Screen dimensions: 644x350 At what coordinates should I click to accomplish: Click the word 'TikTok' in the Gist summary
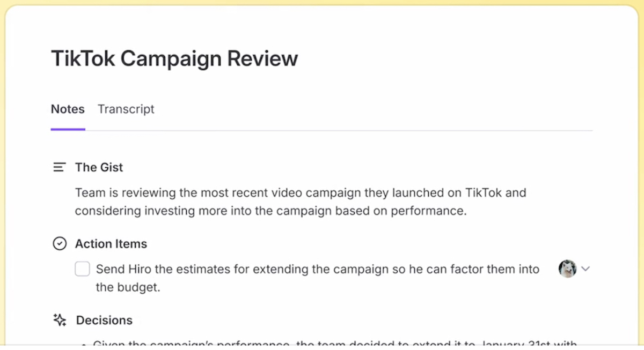484,192
